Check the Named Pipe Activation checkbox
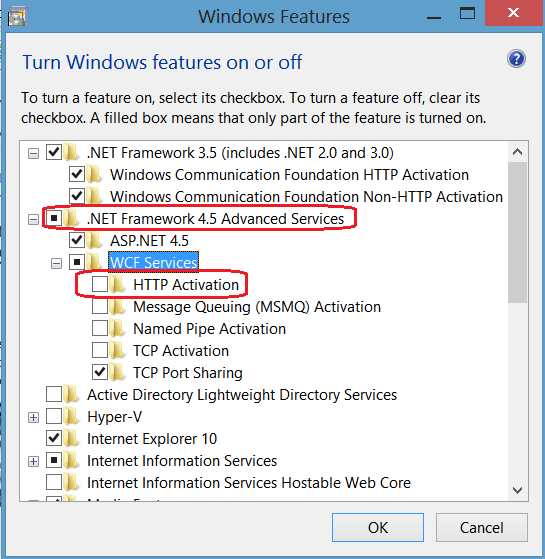This screenshot has height=559, width=545. click(100, 328)
